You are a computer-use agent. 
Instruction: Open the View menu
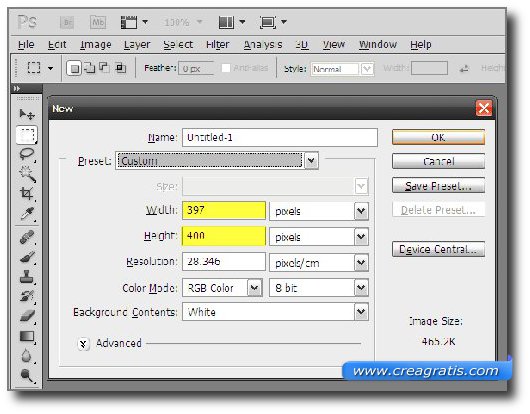(x=334, y=45)
